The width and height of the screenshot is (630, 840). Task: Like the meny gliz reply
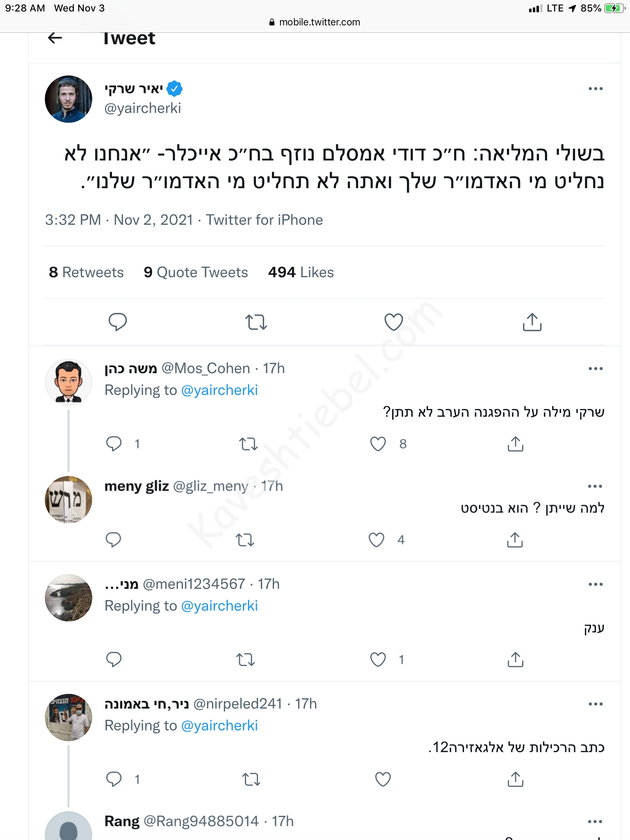pos(377,540)
